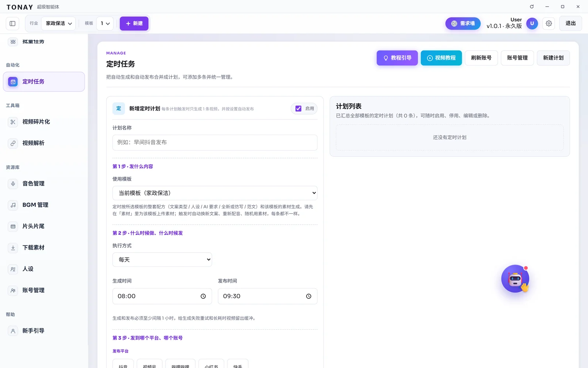Click the U user avatar icon
This screenshot has width=588, height=368.
pyautogui.click(x=532, y=24)
